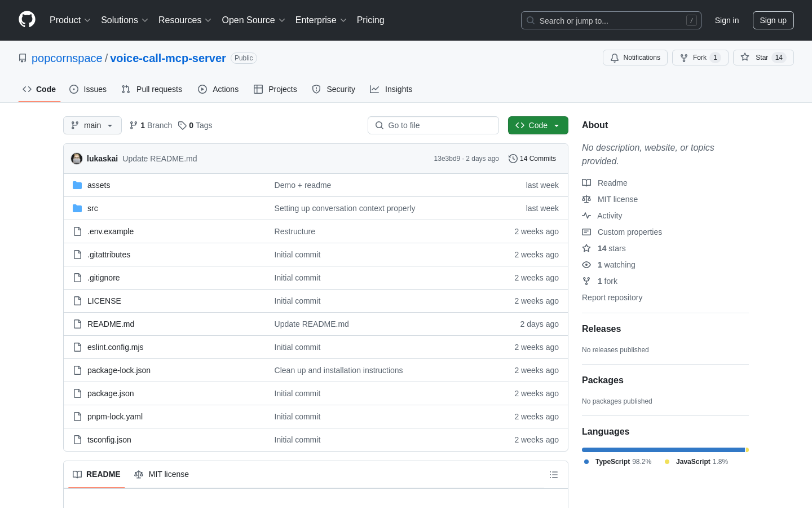This screenshot has width=812, height=508.
Task: Click the eye icon next to watching
Action: tap(586, 265)
